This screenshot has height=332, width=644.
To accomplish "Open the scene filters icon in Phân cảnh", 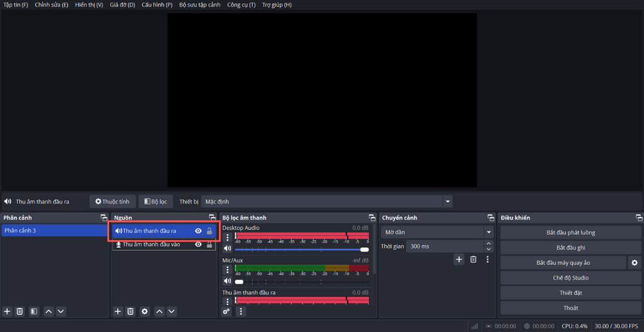I will tap(34, 311).
